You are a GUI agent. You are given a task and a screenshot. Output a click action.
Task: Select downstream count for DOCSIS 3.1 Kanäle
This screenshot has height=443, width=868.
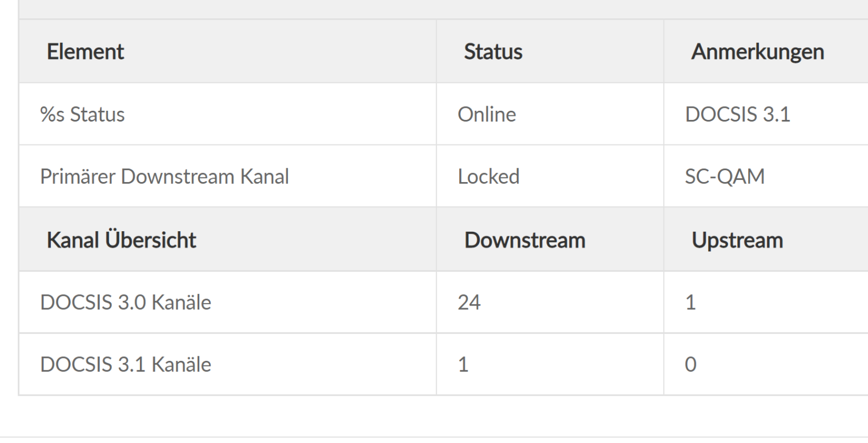pos(464,364)
